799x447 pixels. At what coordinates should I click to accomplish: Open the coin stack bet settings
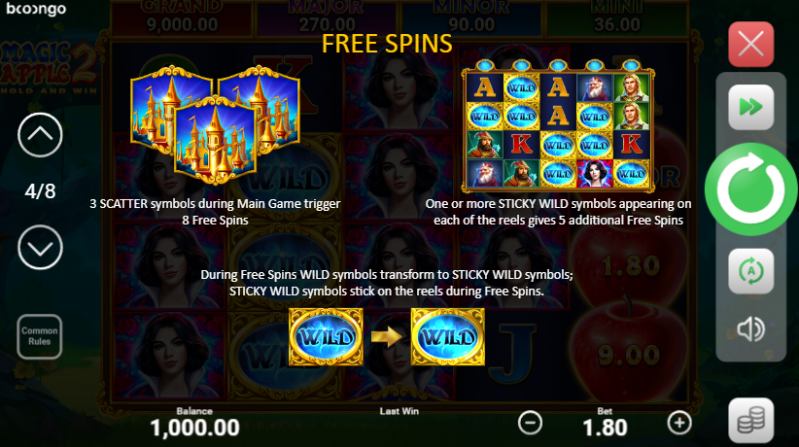751,420
